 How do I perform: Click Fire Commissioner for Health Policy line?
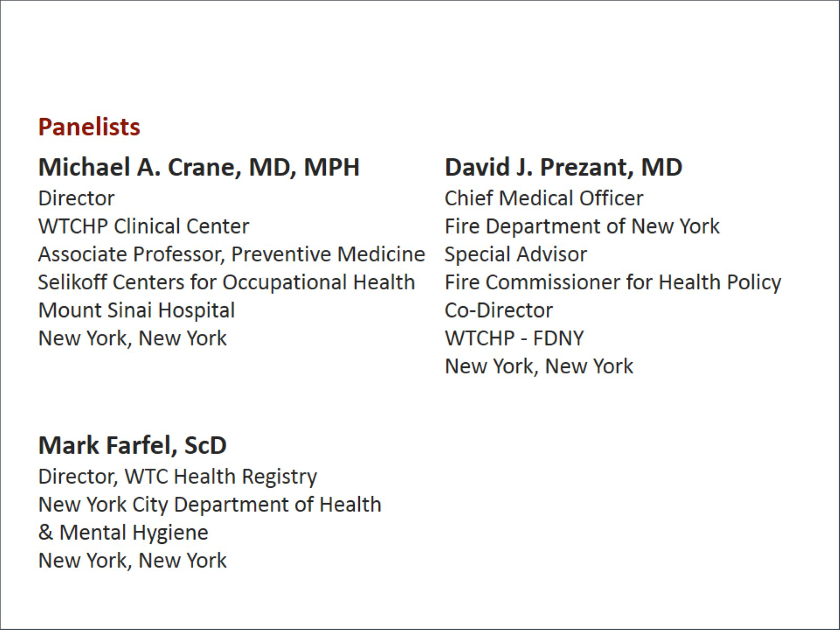pos(613,282)
